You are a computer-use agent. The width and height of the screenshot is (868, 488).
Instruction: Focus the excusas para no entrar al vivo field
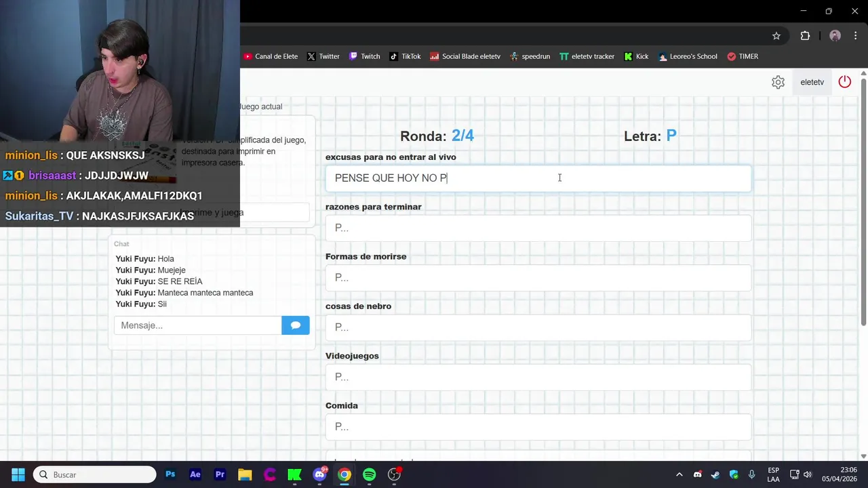pyautogui.click(x=538, y=178)
